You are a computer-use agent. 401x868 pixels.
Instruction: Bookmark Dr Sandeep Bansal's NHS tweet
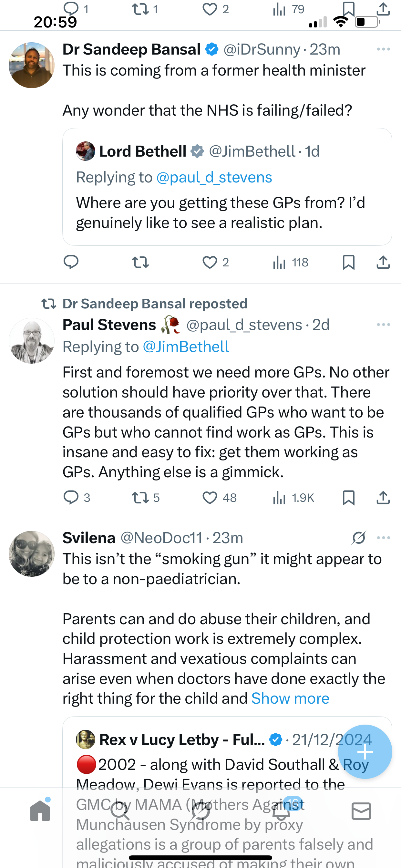[x=348, y=262]
